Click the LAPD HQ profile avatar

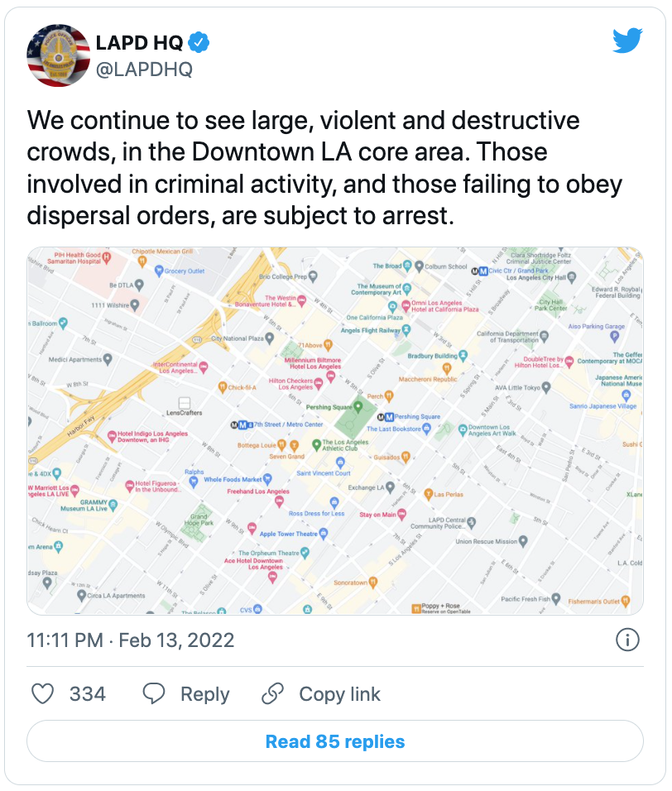pyautogui.click(x=59, y=55)
